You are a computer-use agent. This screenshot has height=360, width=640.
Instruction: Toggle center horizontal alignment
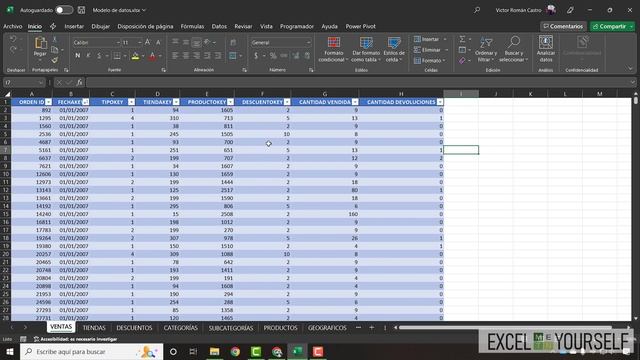point(186,56)
